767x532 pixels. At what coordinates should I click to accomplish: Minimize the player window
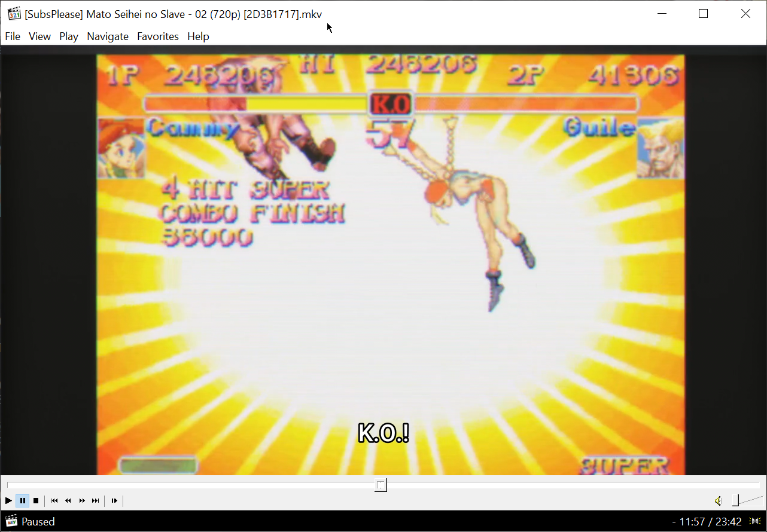(x=662, y=14)
